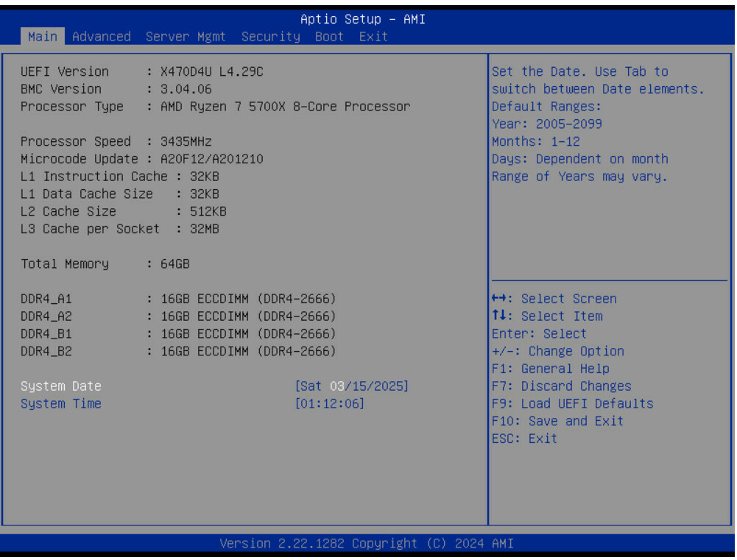Screen dimensions: 737x560
Task: Select the System Date label
Action: tap(60, 386)
